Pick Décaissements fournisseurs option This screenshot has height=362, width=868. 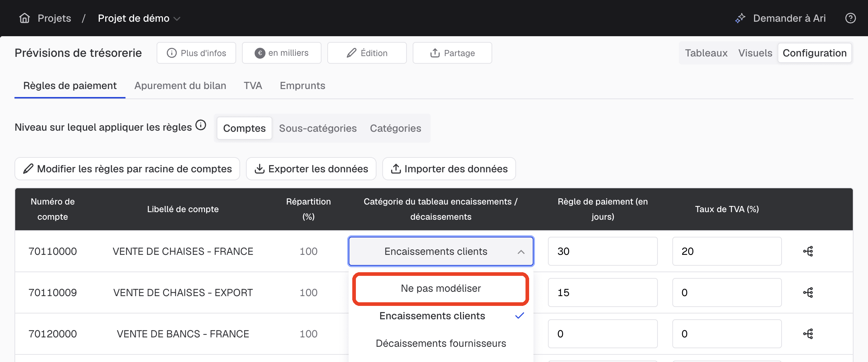[x=441, y=344]
